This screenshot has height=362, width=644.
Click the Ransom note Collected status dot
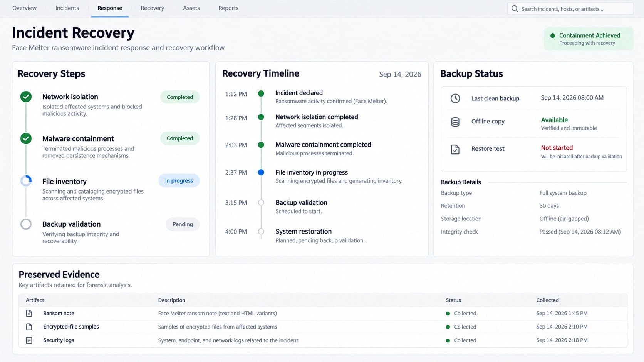(x=448, y=314)
